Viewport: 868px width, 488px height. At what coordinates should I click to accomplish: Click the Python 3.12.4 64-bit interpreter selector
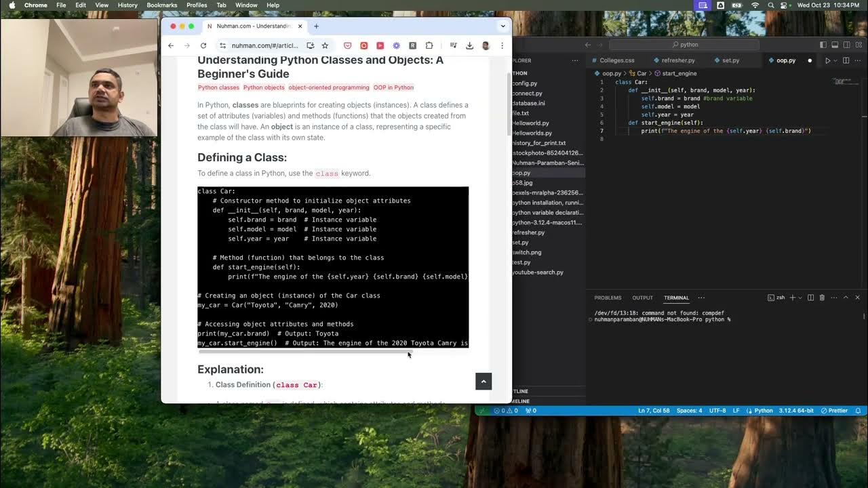796,411
